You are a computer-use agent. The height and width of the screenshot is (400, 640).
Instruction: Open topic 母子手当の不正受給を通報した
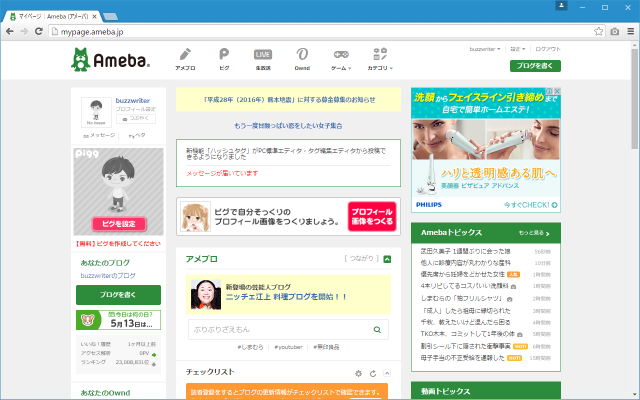point(462,358)
